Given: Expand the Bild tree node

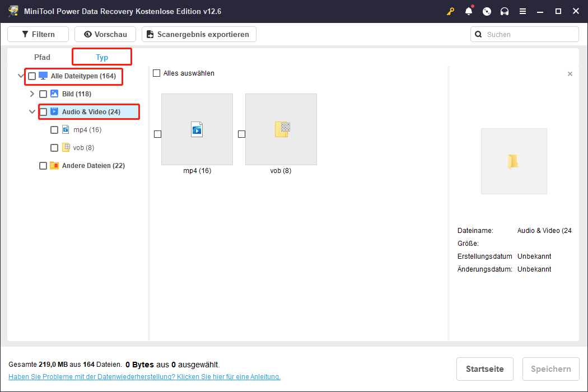Looking at the screenshot, I should (32, 94).
